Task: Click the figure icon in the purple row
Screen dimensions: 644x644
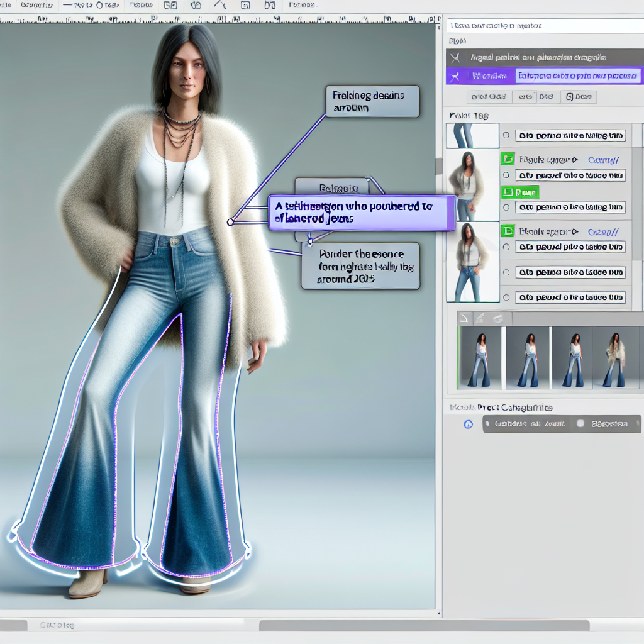Action: (x=456, y=76)
